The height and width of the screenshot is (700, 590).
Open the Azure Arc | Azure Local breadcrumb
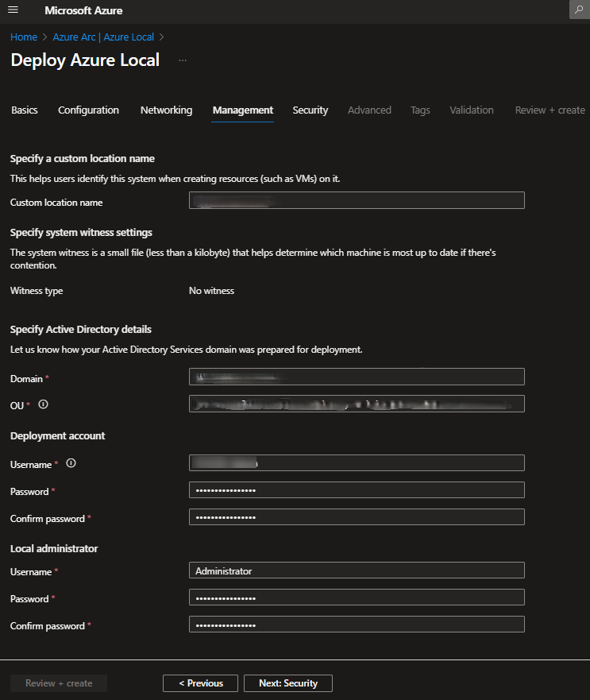pos(103,37)
